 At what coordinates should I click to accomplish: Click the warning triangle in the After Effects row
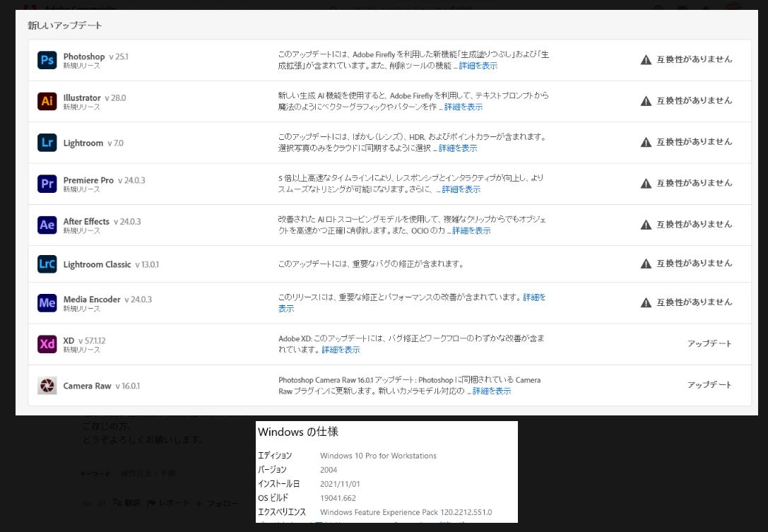coord(646,225)
